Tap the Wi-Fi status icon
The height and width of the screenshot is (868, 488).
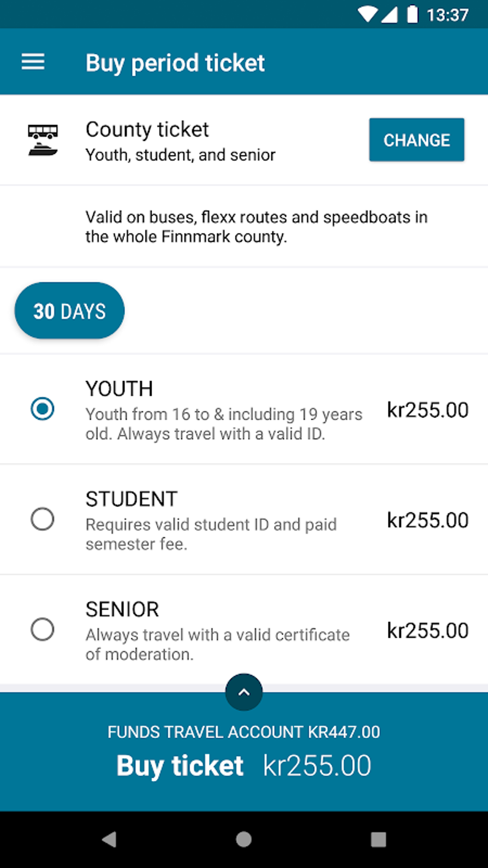pos(367,14)
